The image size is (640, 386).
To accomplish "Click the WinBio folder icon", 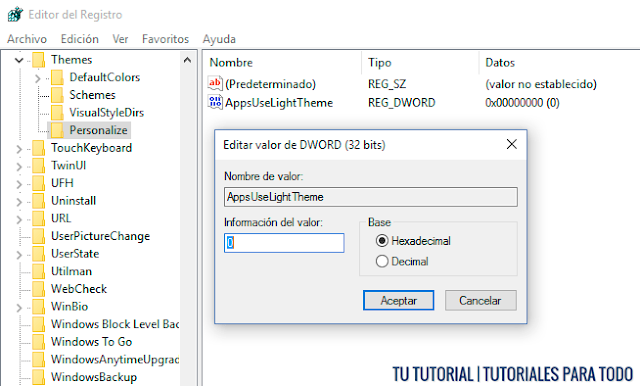I will [x=39, y=306].
